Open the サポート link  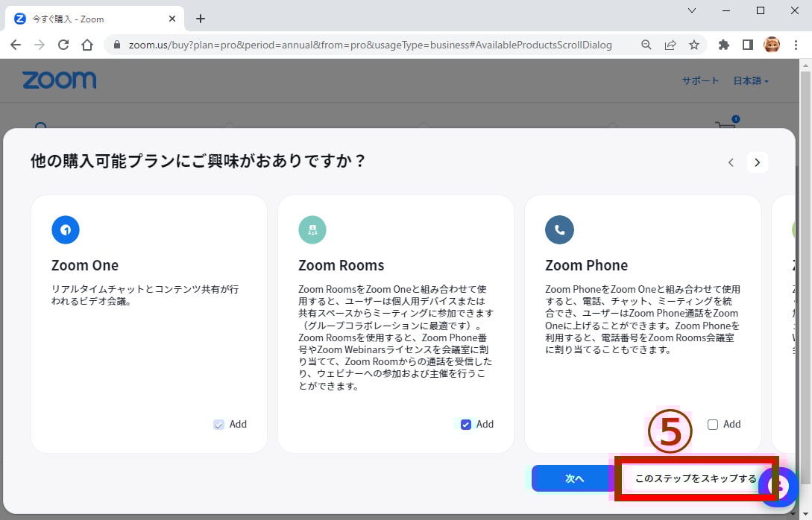700,80
